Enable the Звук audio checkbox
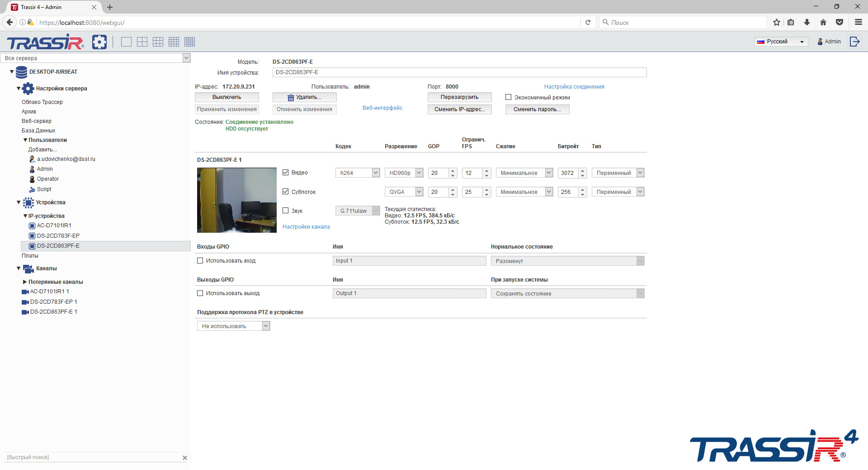Viewport: 868px width, 470px height. click(285, 210)
